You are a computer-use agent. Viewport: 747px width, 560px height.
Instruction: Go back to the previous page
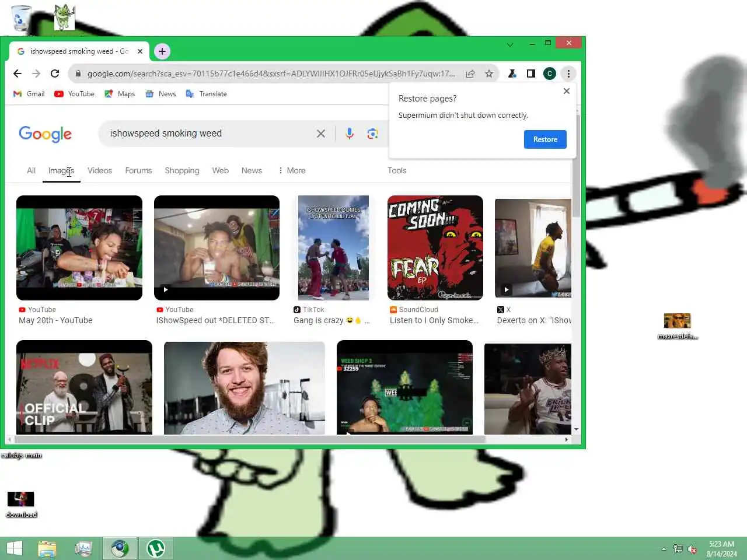pos(18,73)
